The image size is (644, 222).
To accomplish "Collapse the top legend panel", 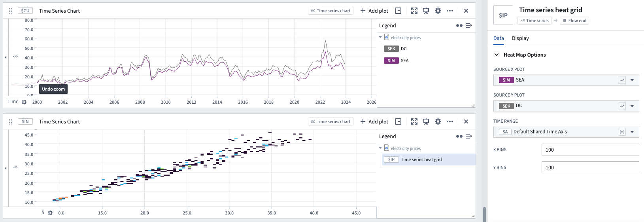I will (469, 25).
